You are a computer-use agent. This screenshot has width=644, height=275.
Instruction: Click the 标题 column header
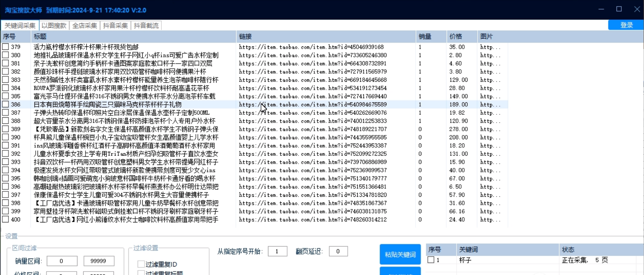pyautogui.click(x=133, y=36)
